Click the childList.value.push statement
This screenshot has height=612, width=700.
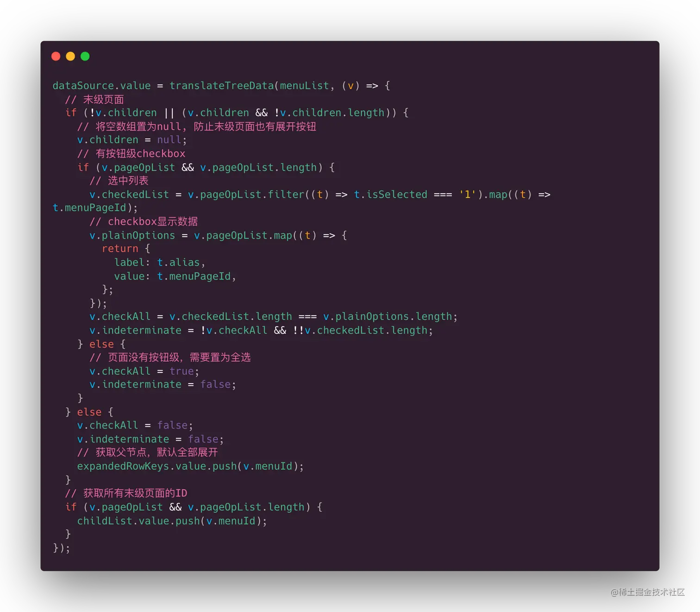[171, 520]
